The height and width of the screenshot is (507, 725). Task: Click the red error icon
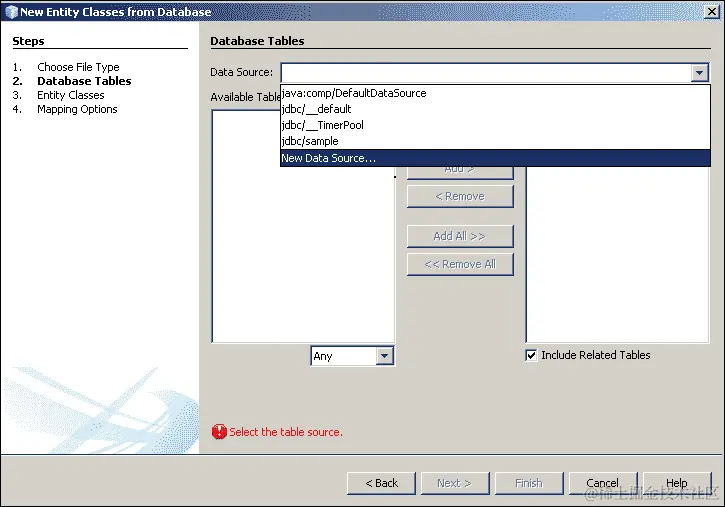pyautogui.click(x=219, y=432)
